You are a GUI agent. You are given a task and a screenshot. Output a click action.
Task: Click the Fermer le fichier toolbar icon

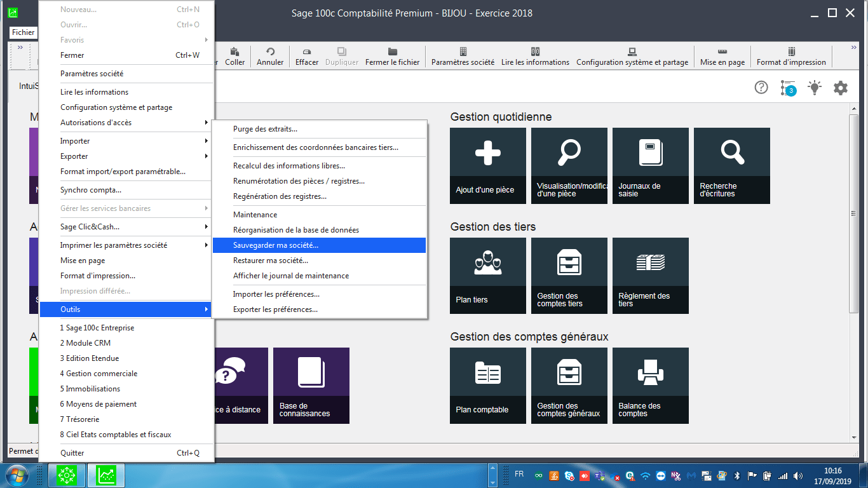(x=392, y=56)
